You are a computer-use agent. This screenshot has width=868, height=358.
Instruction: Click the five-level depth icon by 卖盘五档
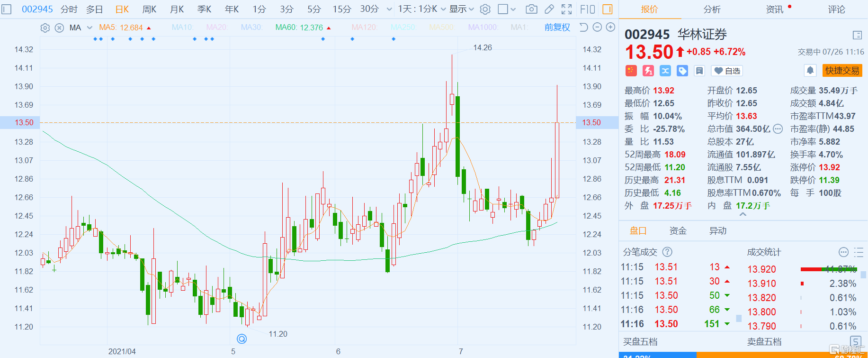tap(856, 341)
